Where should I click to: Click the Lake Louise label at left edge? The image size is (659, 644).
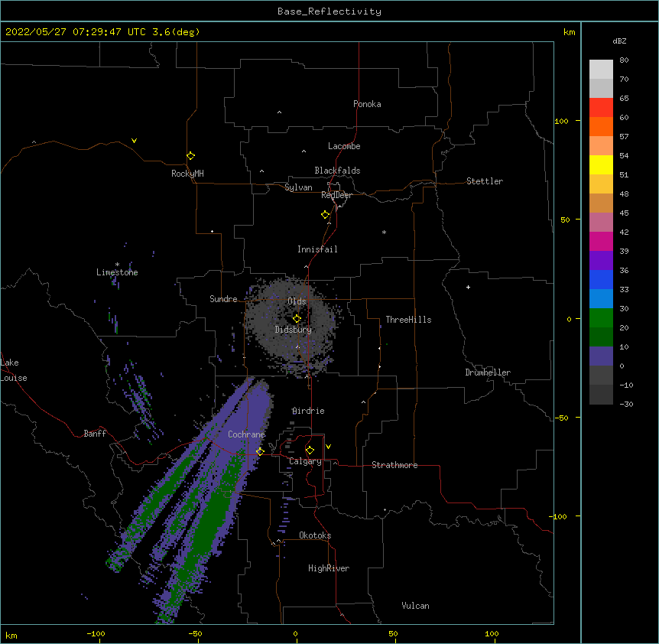(x=14, y=370)
